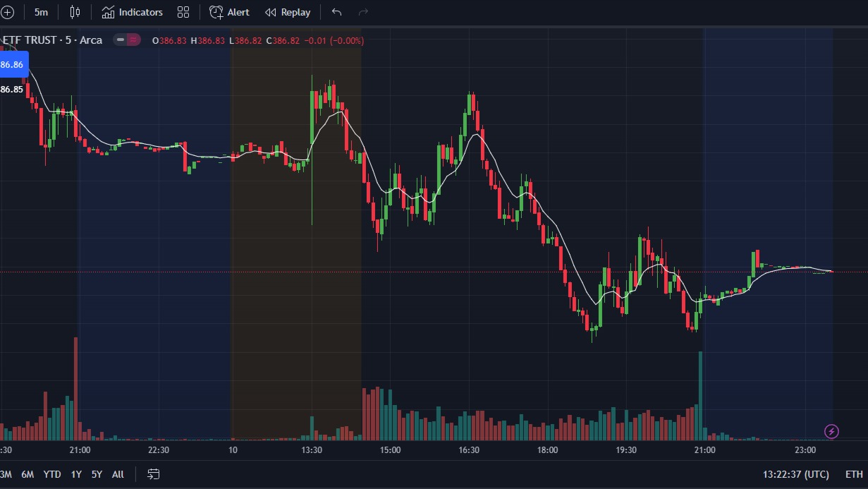The width and height of the screenshot is (868, 489).
Task: Click the 386.85 price label
Action: pyautogui.click(x=11, y=90)
